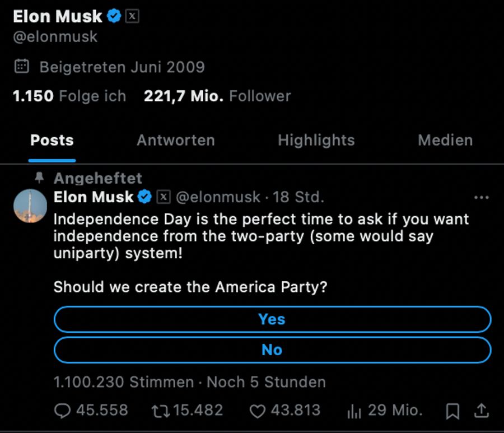The width and height of the screenshot is (504, 433).
Task: Click the rocket profile picture thumbnail
Action: point(30,206)
